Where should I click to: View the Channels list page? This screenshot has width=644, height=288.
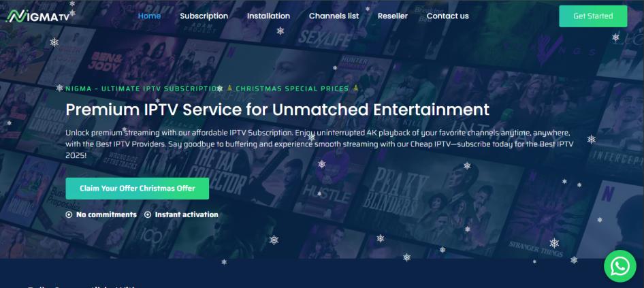pyautogui.click(x=334, y=16)
